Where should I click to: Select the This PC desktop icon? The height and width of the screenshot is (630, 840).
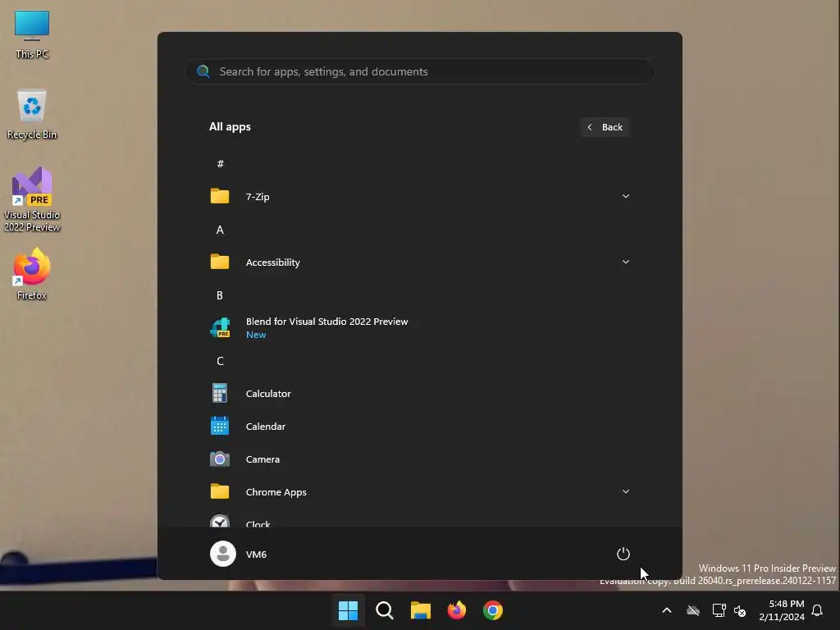[32, 34]
